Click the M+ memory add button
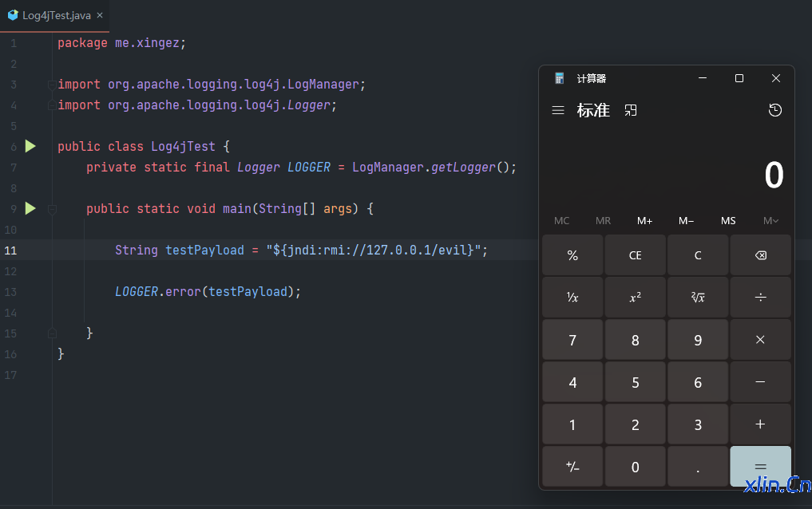This screenshot has width=812, height=509. tap(644, 221)
